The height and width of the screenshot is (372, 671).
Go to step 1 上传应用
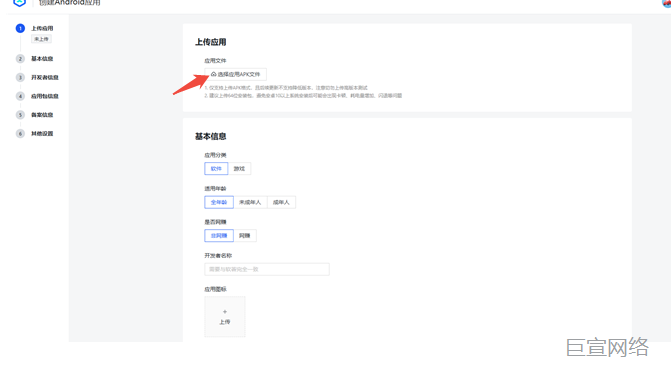click(x=42, y=28)
